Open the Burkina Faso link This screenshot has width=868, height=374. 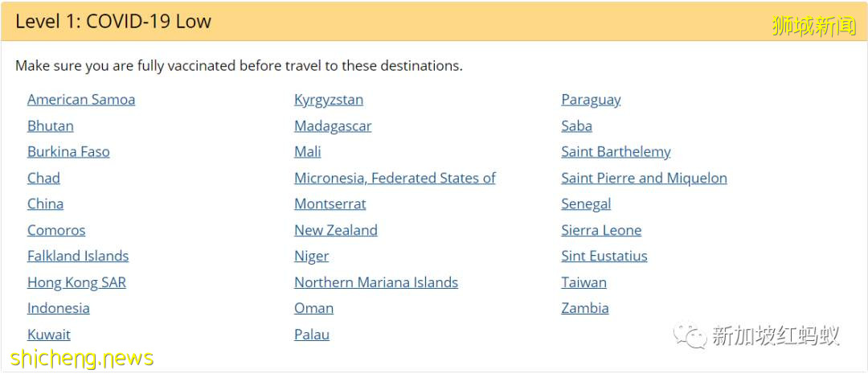click(x=68, y=152)
